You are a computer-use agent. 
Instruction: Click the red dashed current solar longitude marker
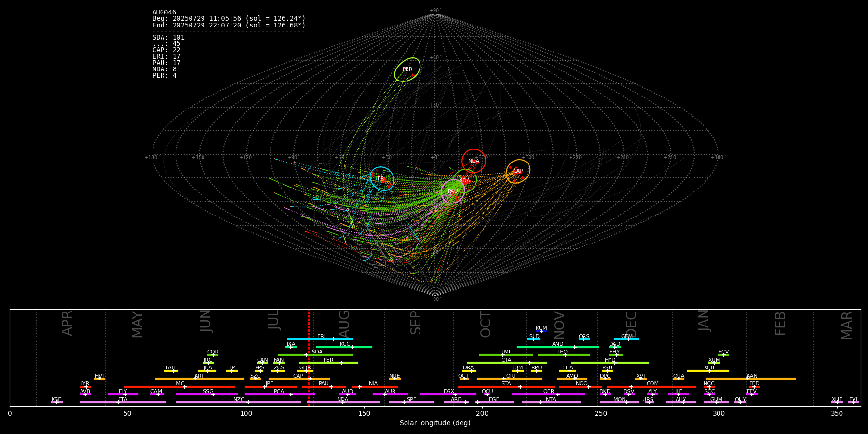[309, 357]
